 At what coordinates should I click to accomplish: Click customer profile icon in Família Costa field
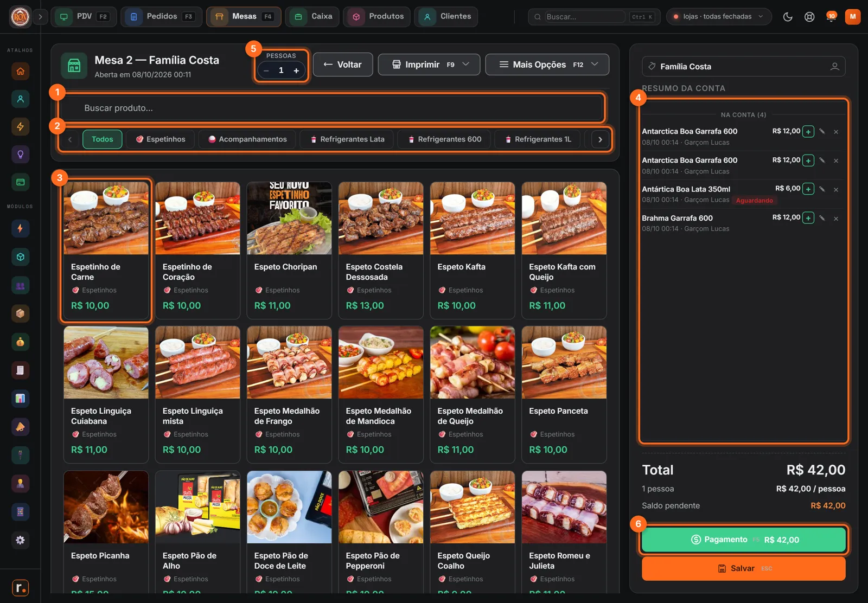coord(834,67)
